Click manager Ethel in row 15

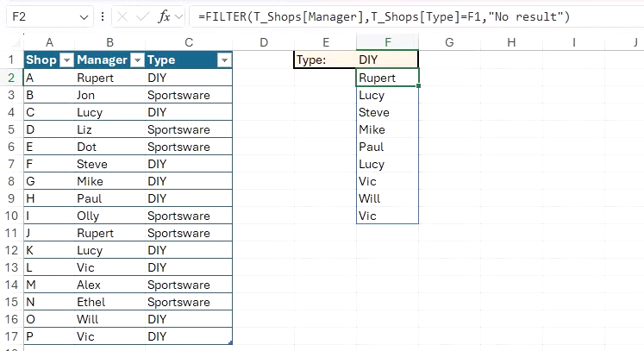110,302
